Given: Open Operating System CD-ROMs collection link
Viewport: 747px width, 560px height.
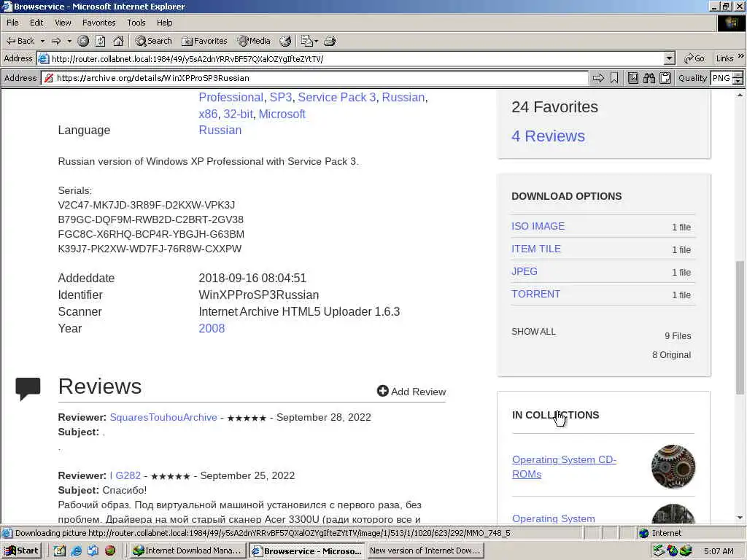Looking at the screenshot, I should [x=564, y=467].
